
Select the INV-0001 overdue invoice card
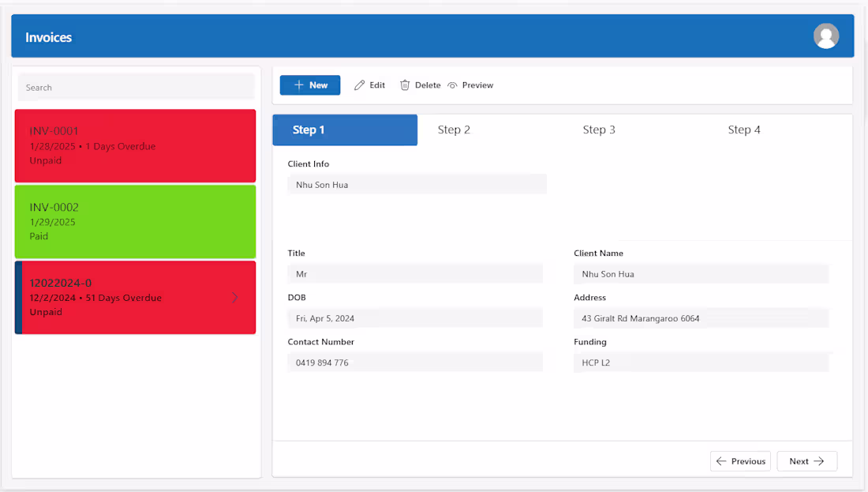coord(135,145)
